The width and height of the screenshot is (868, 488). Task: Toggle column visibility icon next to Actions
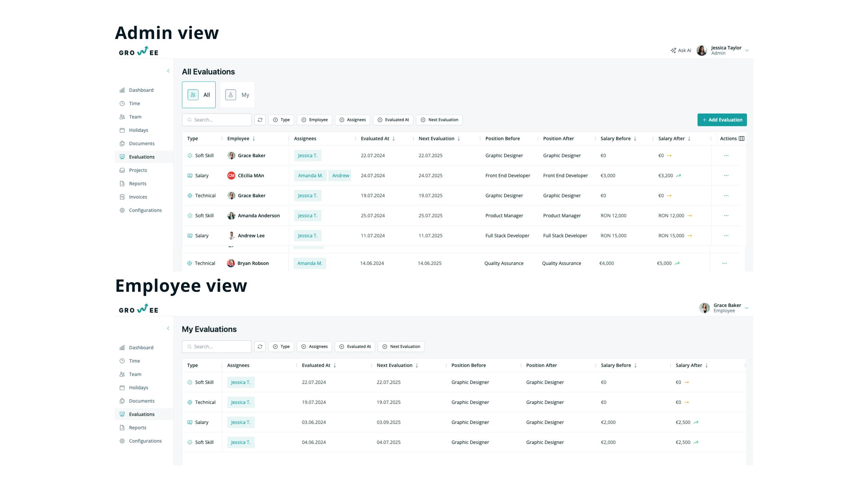[x=742, y=138]
